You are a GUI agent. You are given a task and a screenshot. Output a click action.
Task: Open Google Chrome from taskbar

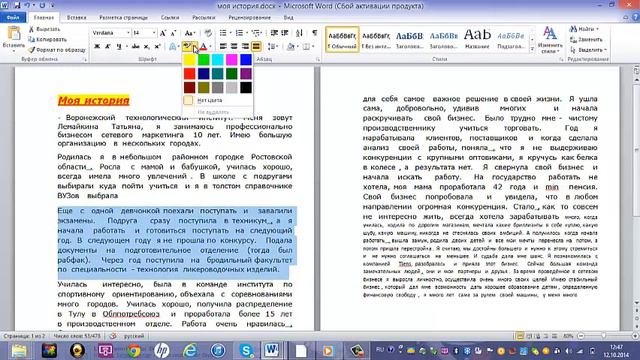[133, 351]
